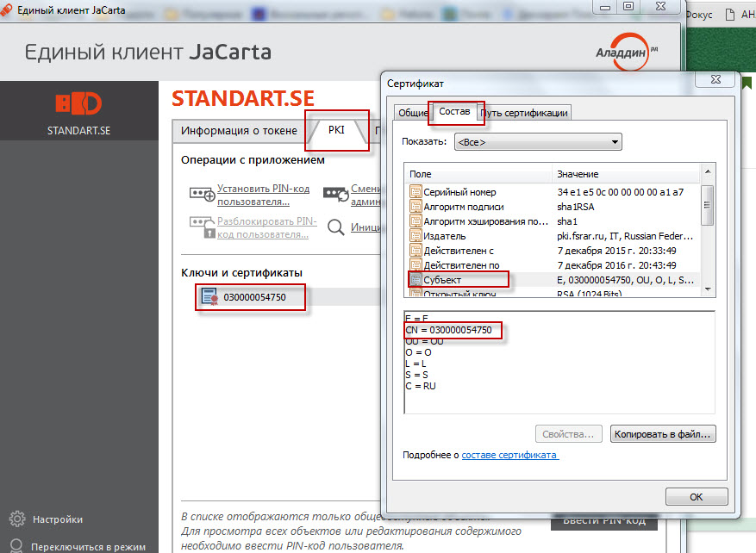The width and height of the screenshot is (756, 553).
Task: Select the 'Алгоритм хэширования' row
Action: coord(553,221)
